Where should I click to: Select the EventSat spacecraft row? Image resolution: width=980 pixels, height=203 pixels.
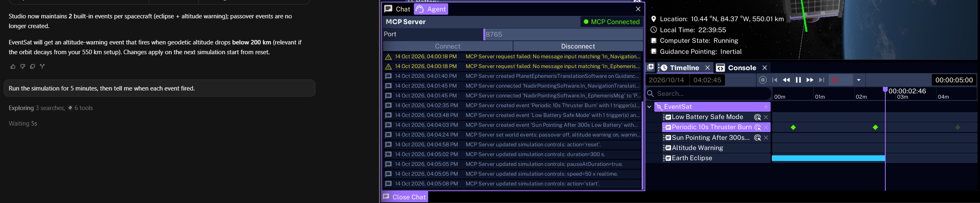click(712, 107)
